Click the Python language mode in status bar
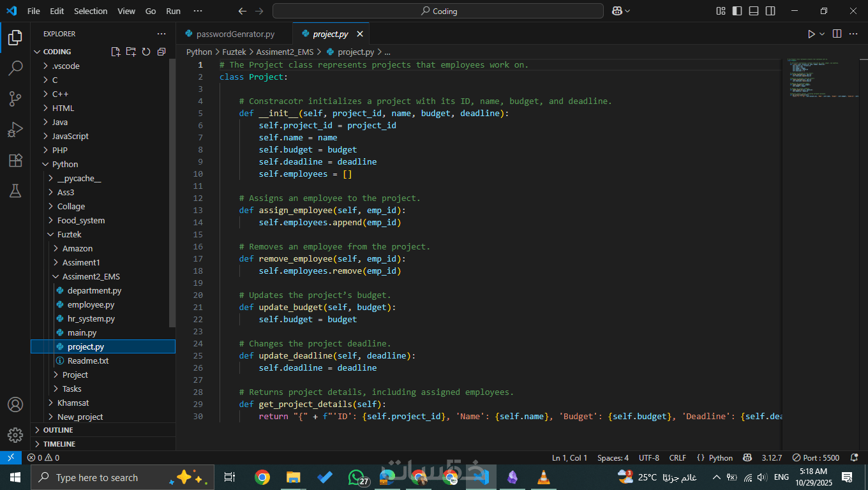This screenshot has width=868, height=490. [x=721, y=457]
